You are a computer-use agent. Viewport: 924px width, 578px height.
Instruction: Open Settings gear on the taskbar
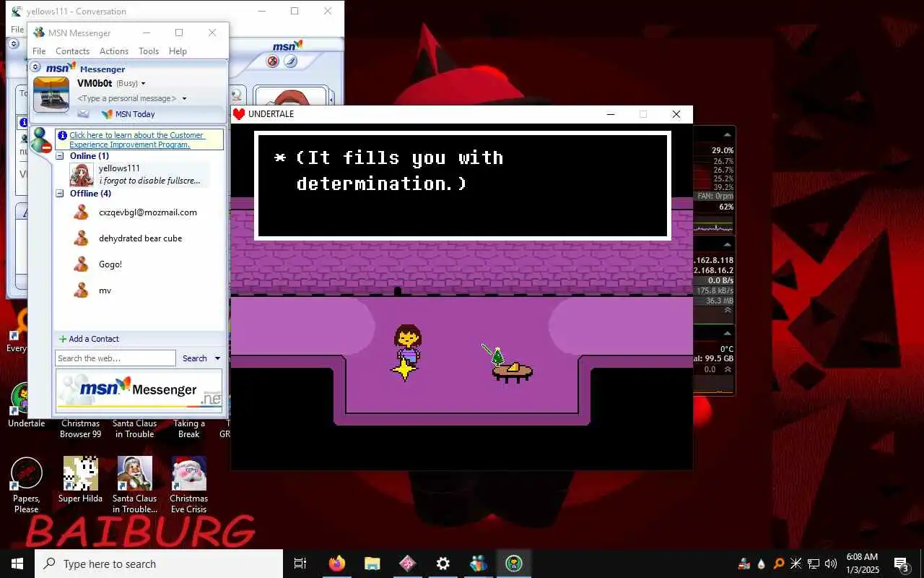pyautogui.click(x=443, y=564)
